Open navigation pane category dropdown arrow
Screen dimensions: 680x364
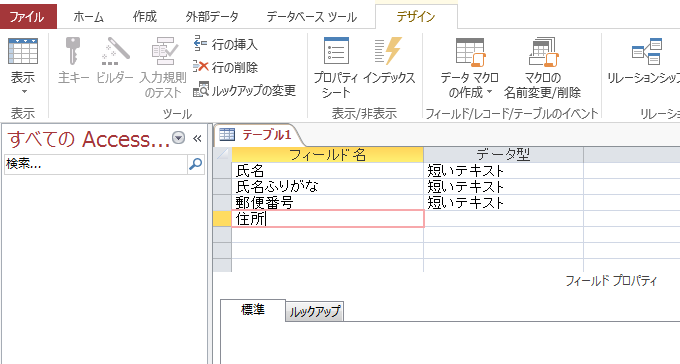tap(178, 138)
